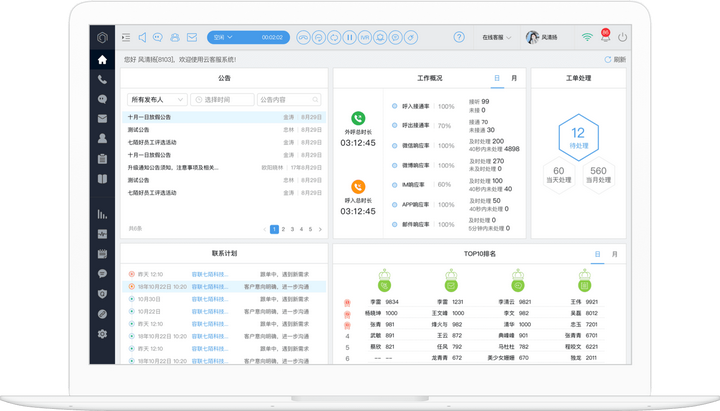Open the highlighted 十月一日放假公告 announcement

pyautogui.click(x=225, y=117)
